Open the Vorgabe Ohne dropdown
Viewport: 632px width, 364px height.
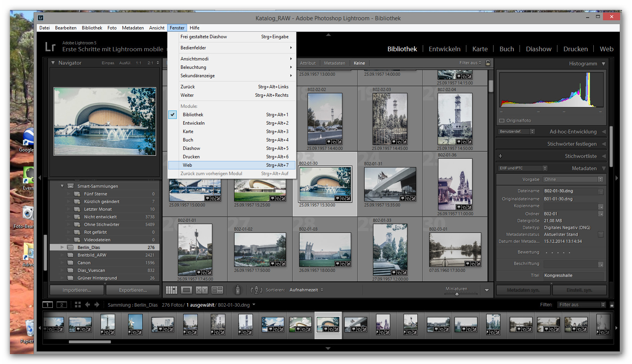click(573, 179)
